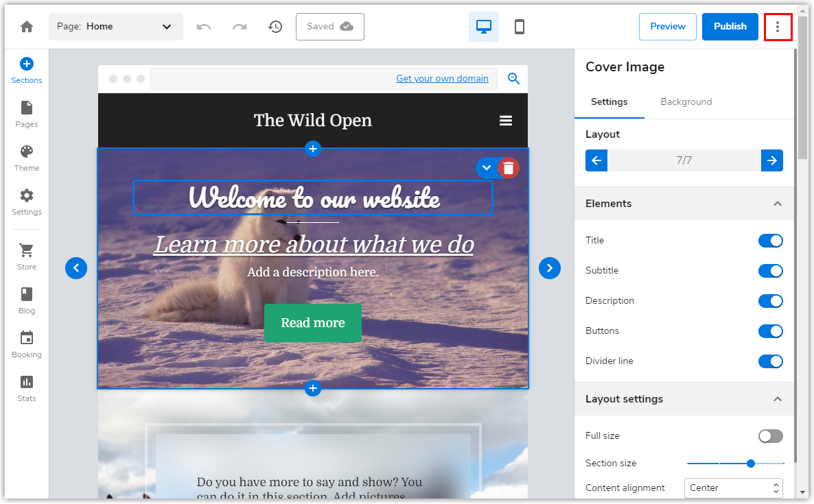This screenshot has width=814, height=504.
Task: Collapse the Elements section
Action: 777,204
